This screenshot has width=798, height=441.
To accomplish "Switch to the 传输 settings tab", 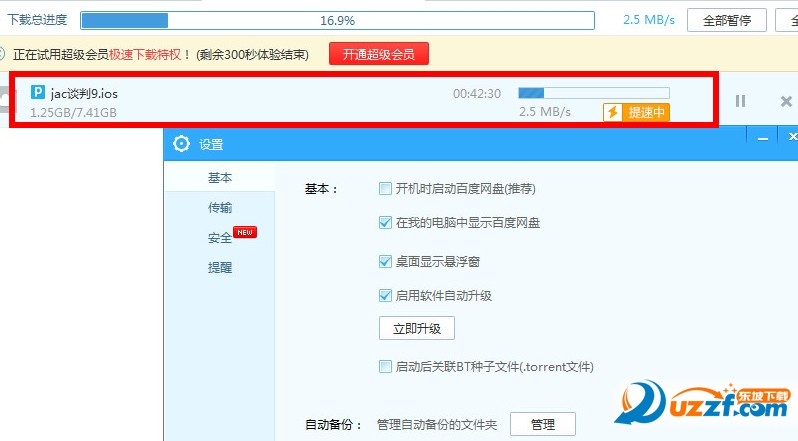I will (x=220, y=208).
